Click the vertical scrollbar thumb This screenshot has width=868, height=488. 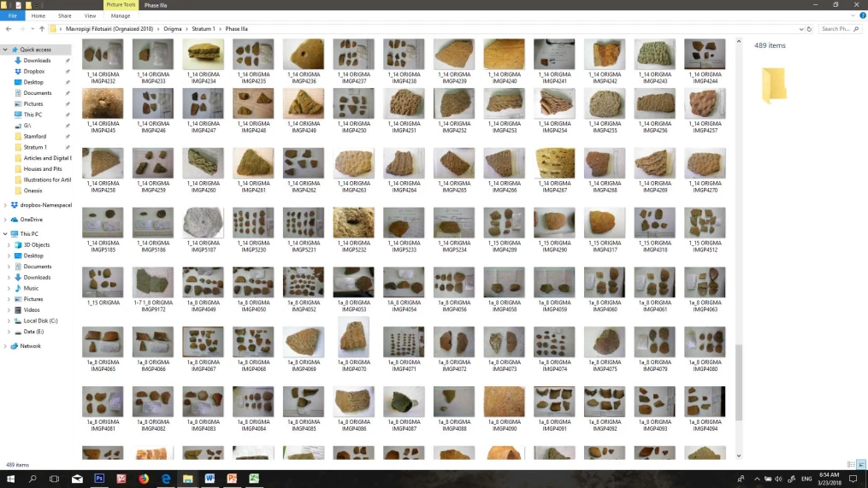(739, 382)
